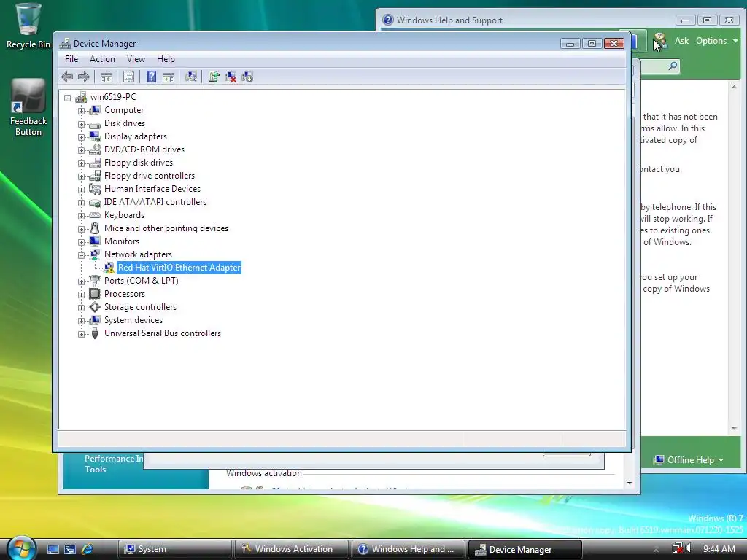Open the Windows Start orb
Screen dimensions: 747x560
pyautogui.click(x=21, y=548)
